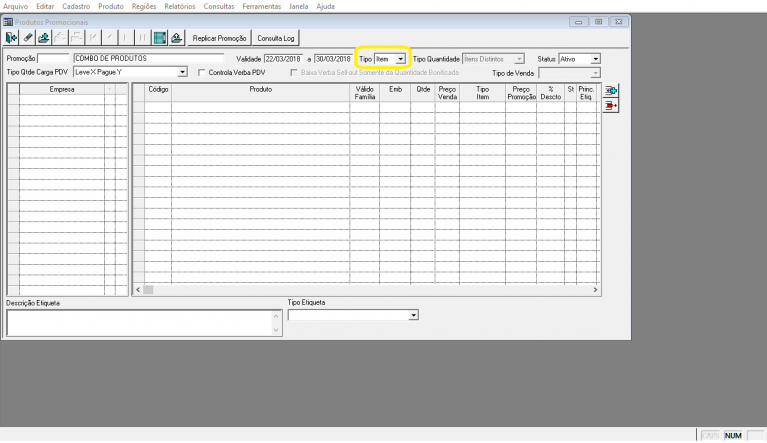The width and height of the screenshot is (767, 443).
Task: Click the NUM status bar indicator
Action: pyautogui.click(x=733, y=436)
